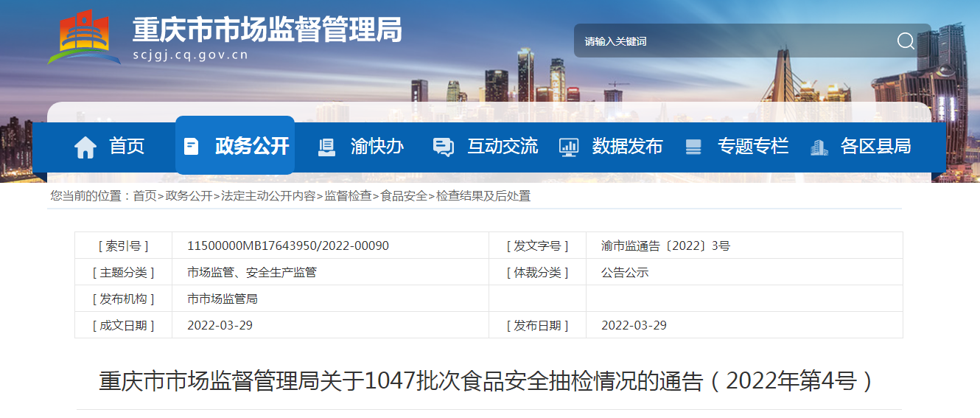
Task: Click the Chongqing market bureau logo
Action: (83, 37)
